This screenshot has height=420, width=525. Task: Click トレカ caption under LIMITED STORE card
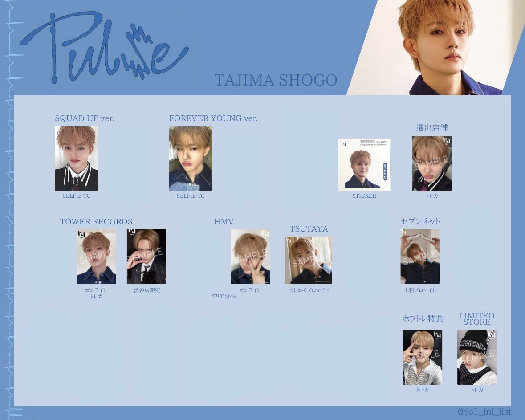tap(477, 390)
